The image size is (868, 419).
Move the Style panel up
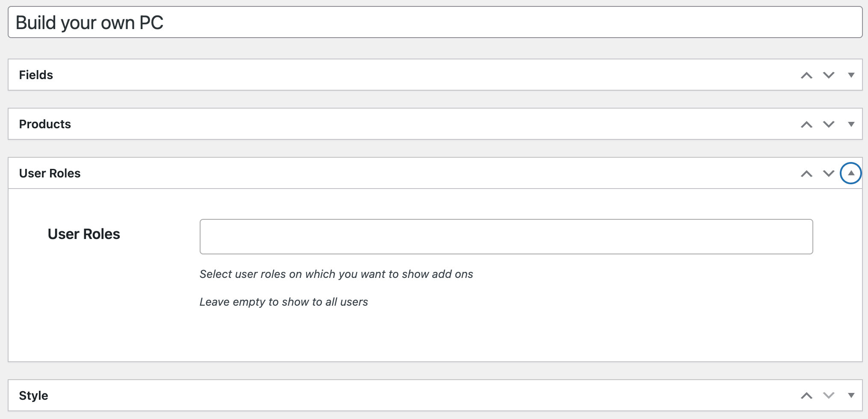(807, 395)
